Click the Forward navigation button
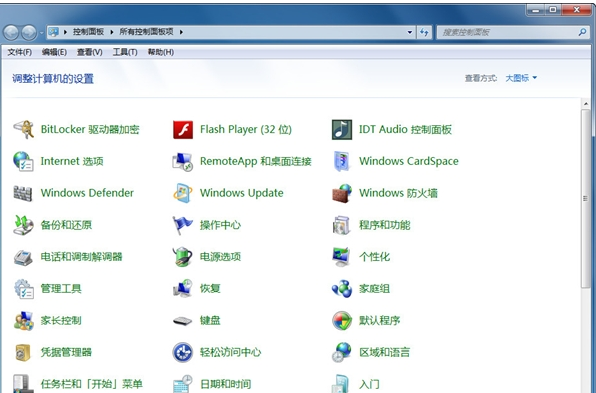Screen dimensions: 596x393 [x=29, y=32]
